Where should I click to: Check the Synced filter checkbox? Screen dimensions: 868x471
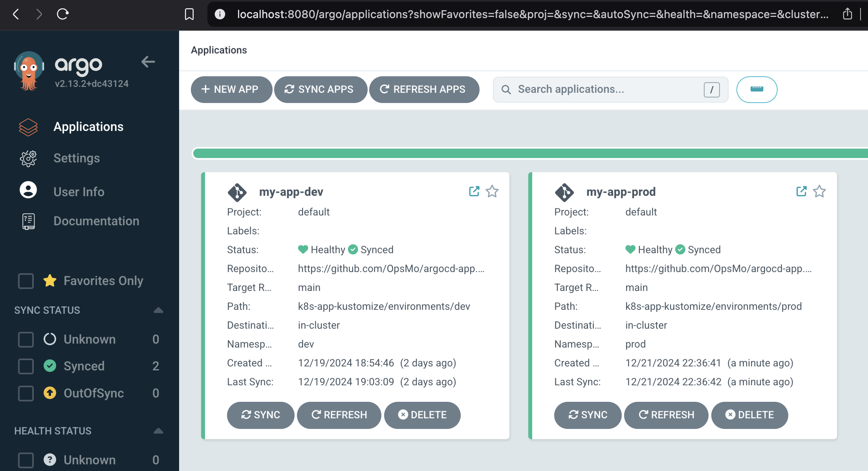(x=26, y=366)
